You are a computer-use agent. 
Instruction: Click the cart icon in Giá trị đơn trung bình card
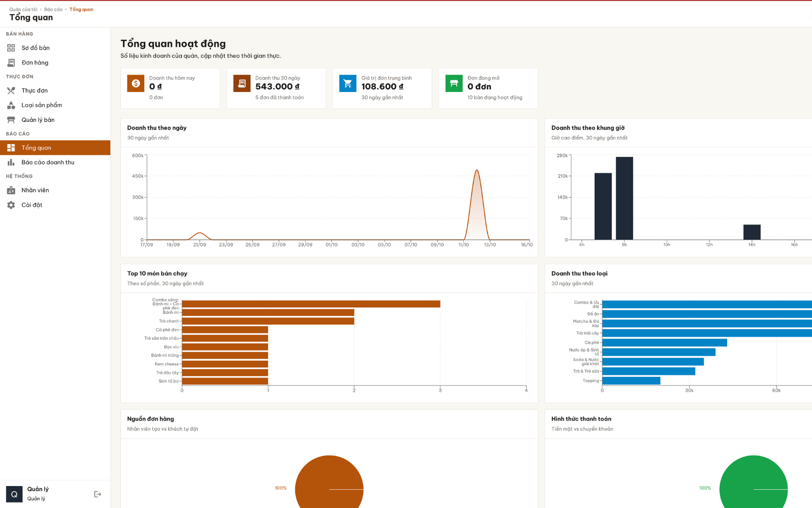348,83
